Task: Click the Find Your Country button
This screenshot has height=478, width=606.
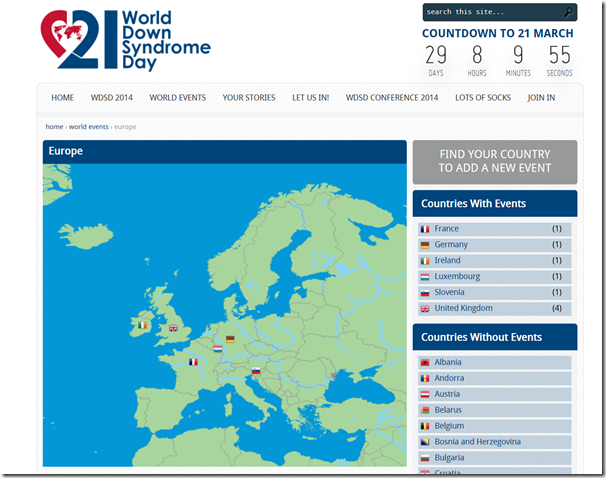Action: pos(495,162)
